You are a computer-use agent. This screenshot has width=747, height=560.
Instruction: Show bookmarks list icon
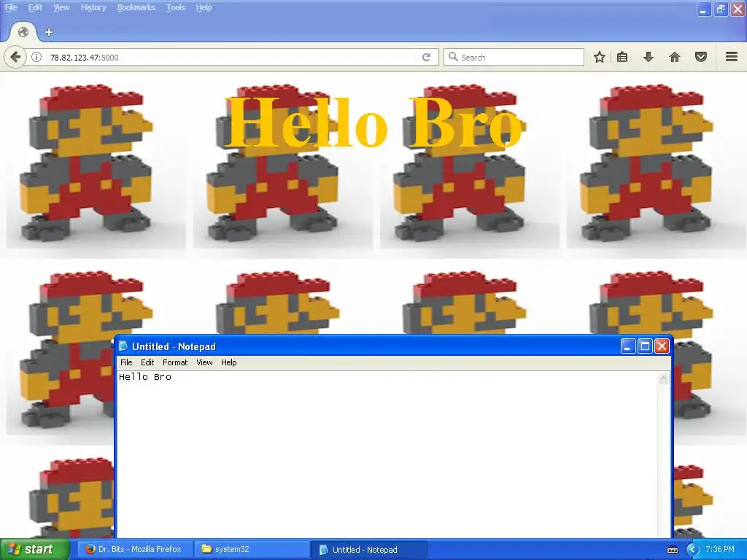(x=622, y=57)
